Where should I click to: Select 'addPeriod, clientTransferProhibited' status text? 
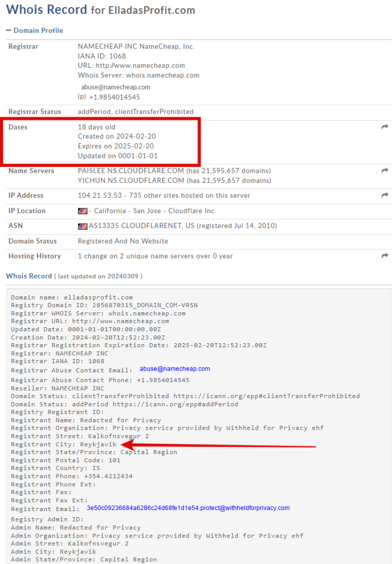point(135,111)
